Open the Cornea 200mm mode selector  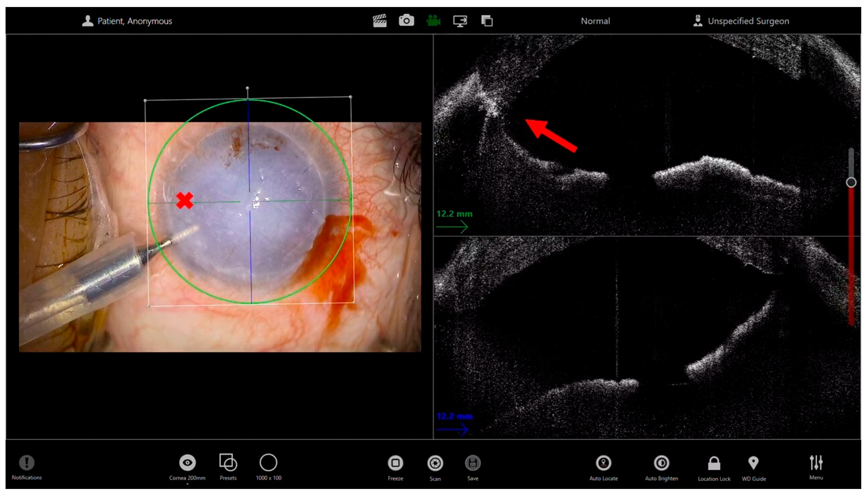point(187,463)
